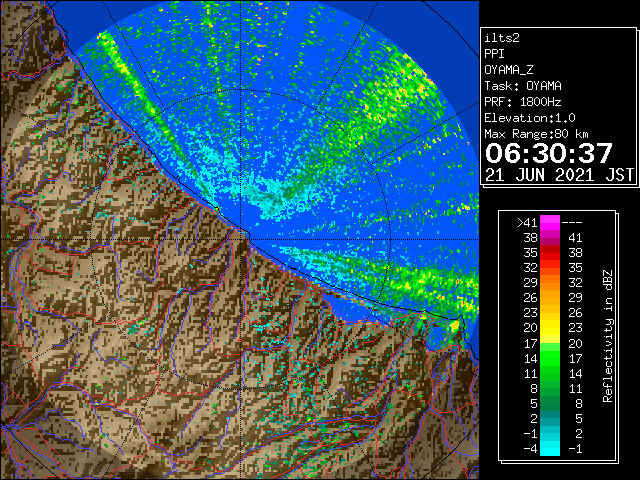Click the date 21 JUN 2021 JST

(559, 175)
